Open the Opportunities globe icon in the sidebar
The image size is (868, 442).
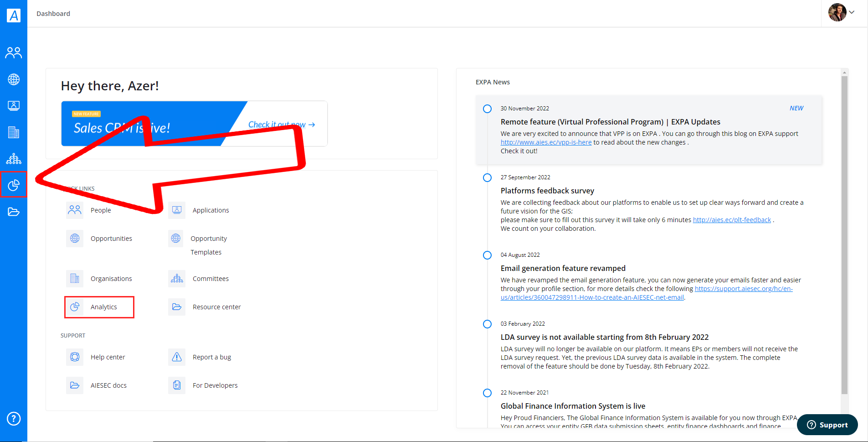[x=14, y=79]
